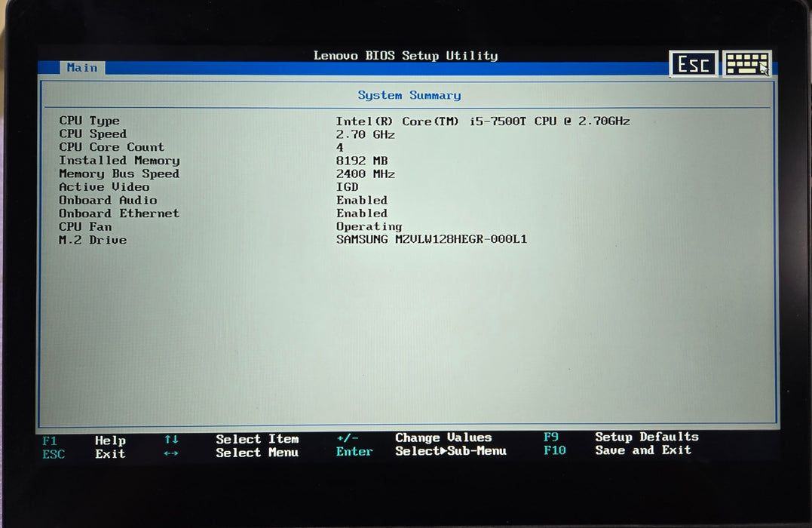Click the Setup Defaults legend
The width and height of the screenshot is (812, 528).
click(x=647, y=437)
